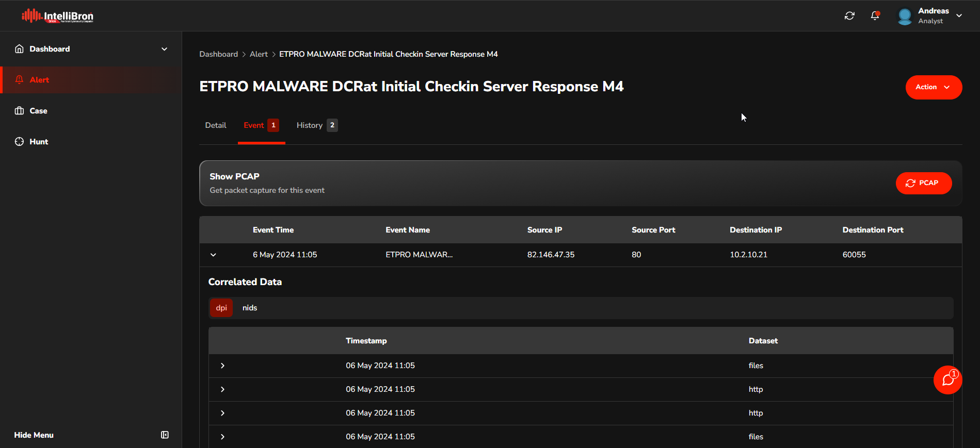This screenshot has height=448, width=980.
Task: Select the dpi correlated data tab
Action: [x=221, y=308]
